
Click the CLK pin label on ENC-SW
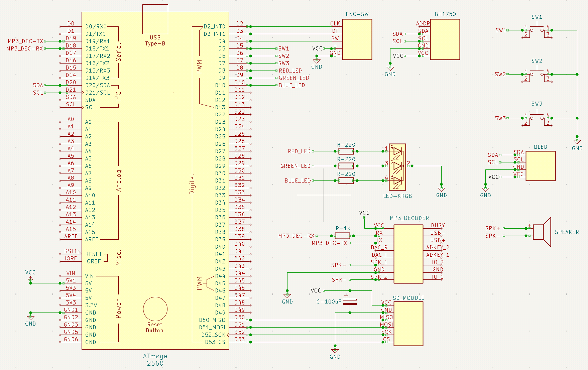click(x=335, y=23)
